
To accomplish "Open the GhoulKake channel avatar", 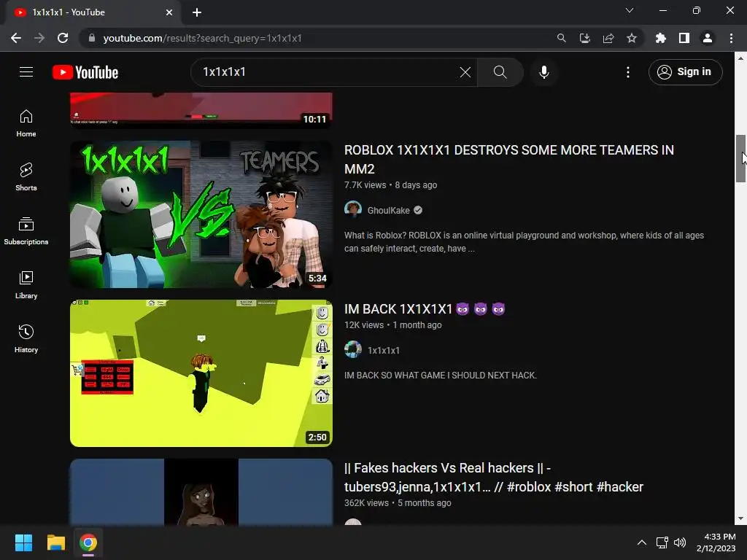I will tap(353, 210).
